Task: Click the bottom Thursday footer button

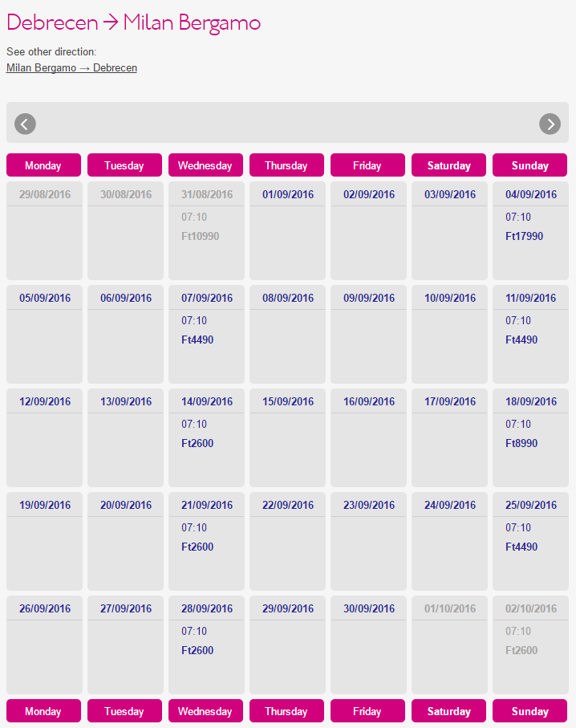Action: (x=287, y=711)
